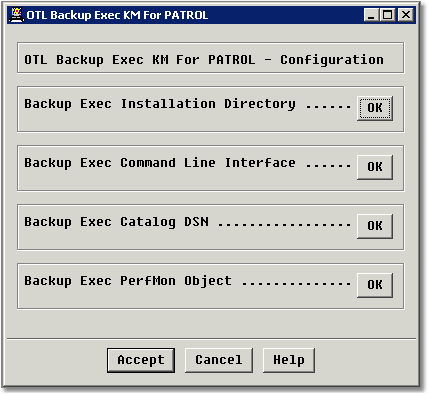
Task: Click OK next to Installation Directory
Action: click(x=375, y=108)
